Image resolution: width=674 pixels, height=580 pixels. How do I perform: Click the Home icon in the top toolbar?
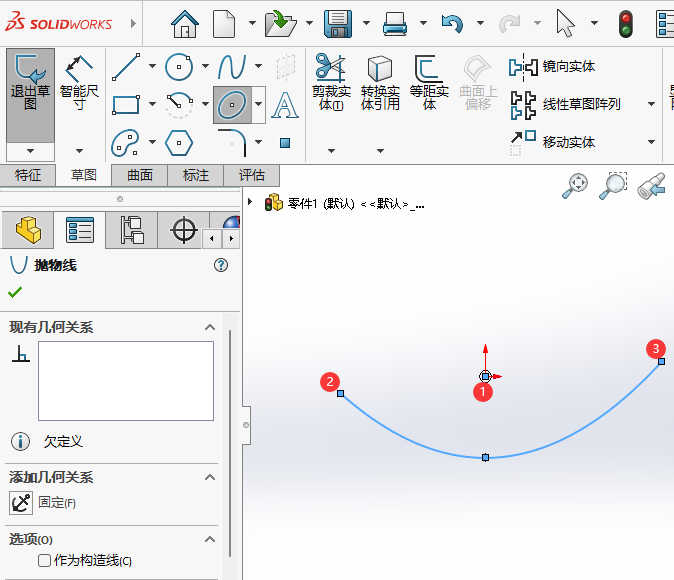point(185,24)
